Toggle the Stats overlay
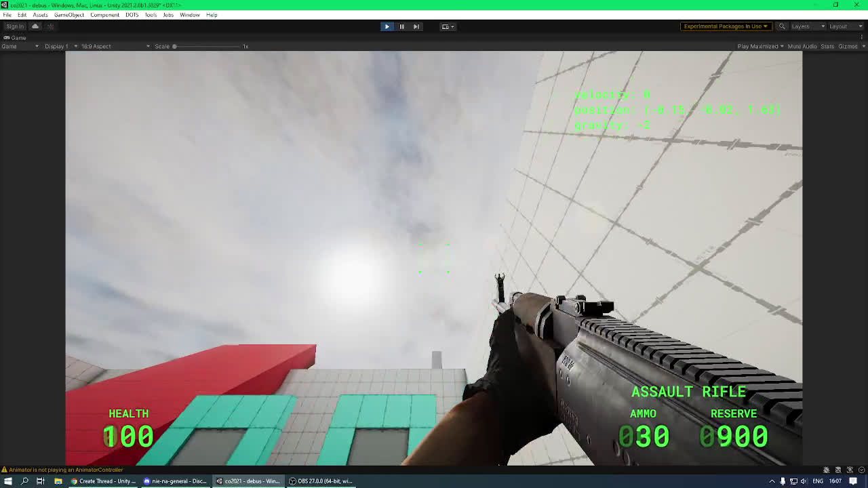The image size is (868, 488). [827, 46]
